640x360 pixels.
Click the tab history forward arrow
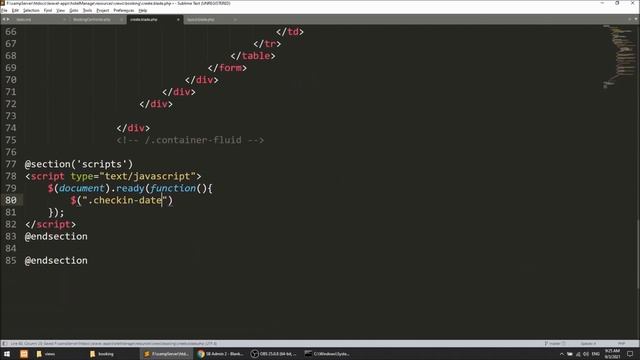8,19
